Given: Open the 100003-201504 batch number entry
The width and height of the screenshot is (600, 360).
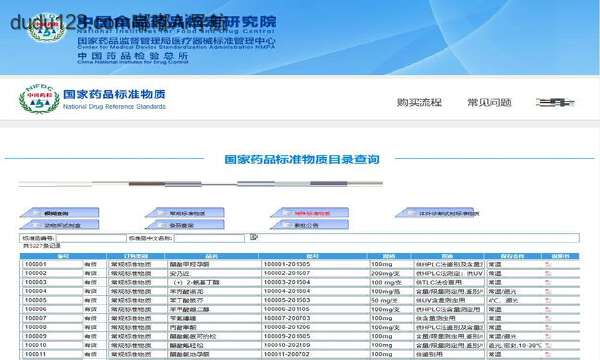Looking at the screenshot, I should (x=287, y=282).
